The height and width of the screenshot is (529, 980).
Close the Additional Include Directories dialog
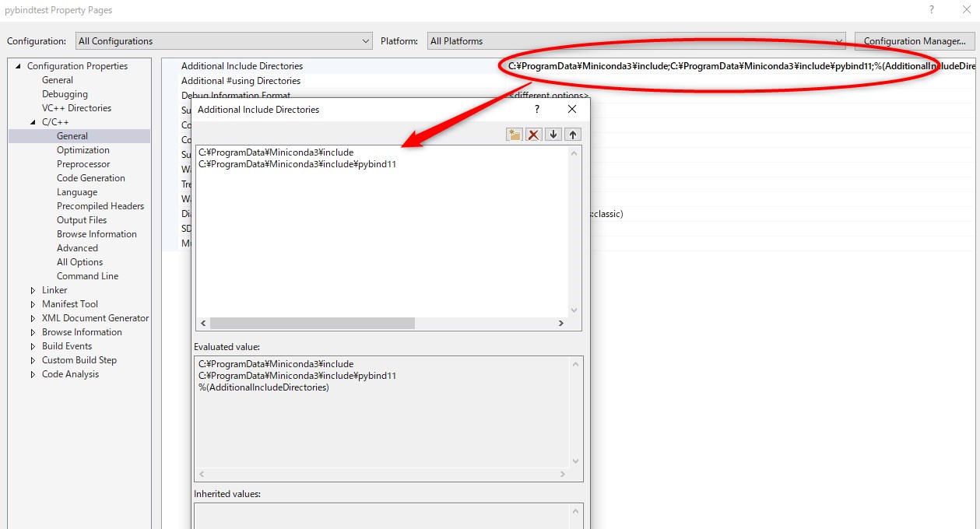[x=572, y=110]
